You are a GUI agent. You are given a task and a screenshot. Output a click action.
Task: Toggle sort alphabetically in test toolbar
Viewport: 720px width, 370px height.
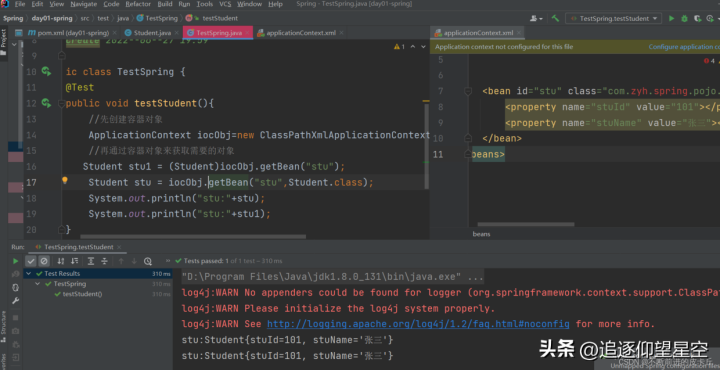[61, 261]
